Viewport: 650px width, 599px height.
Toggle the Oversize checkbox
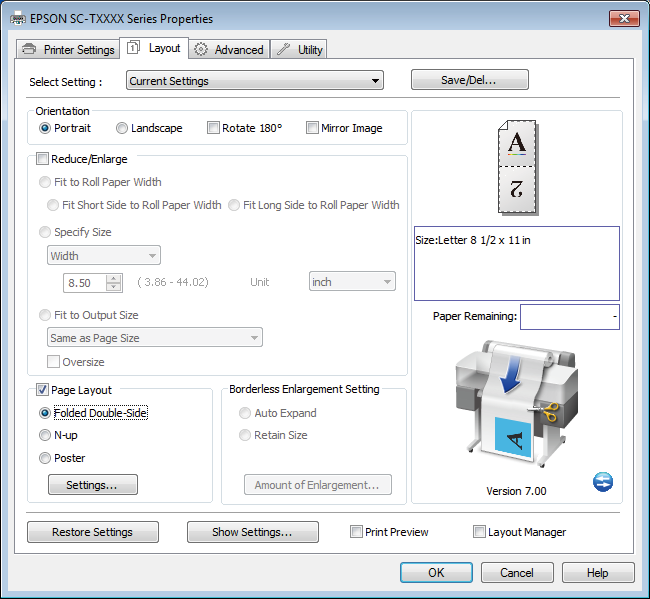point(76,362)
